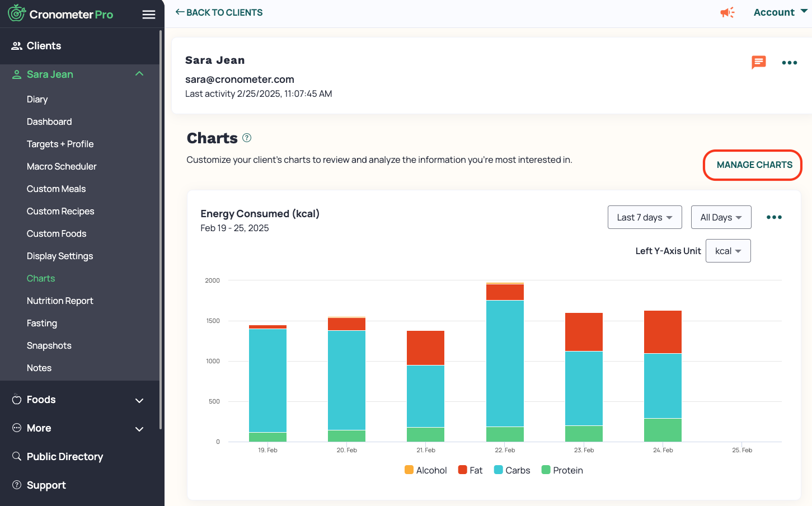Viewport: 812px width, 506px height.
Task: Click the Foods apple icon
Action: [x=17, y=400]
